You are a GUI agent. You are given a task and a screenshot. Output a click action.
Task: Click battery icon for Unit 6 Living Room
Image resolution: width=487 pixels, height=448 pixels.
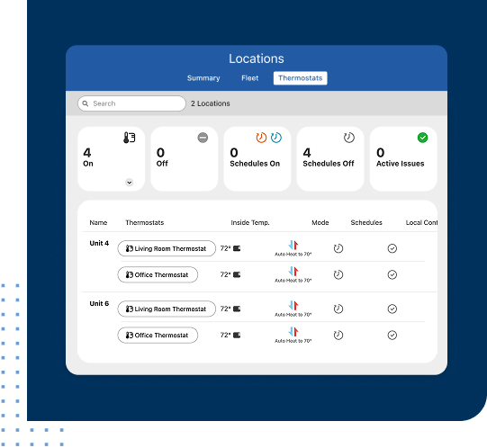237,309
